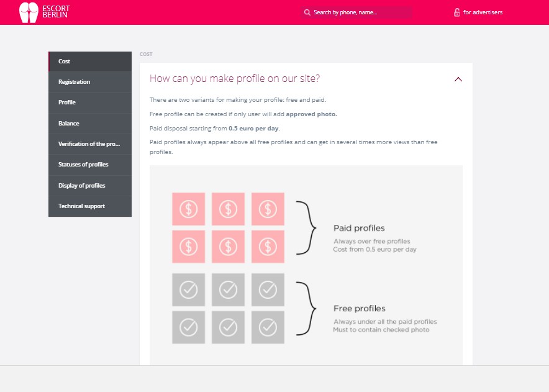
Task: Click the Escort Berlin logo icon
Action: [29, 12]
